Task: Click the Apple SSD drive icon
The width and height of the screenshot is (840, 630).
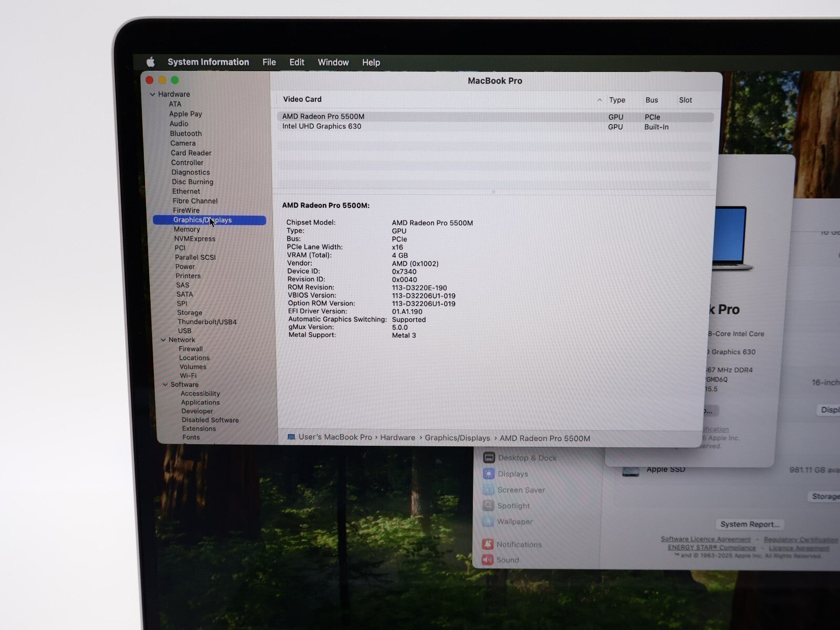Action: tap(631, 471)
